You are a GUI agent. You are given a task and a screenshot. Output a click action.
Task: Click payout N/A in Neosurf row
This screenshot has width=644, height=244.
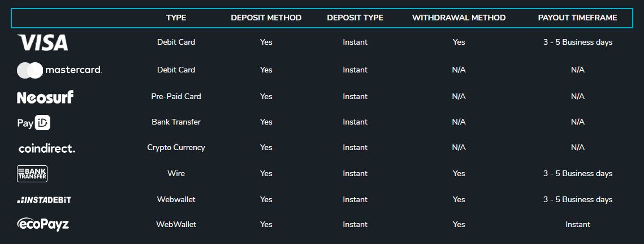tap(577, 96)
